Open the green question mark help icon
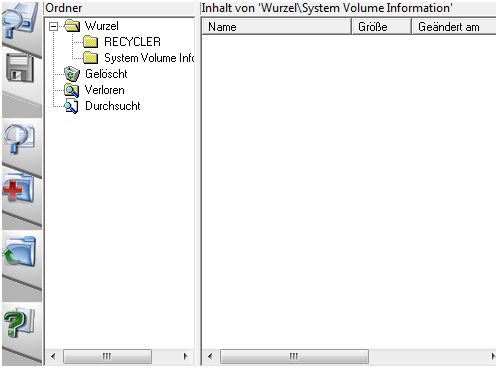498x368 pixels. (x=19, y=323)
